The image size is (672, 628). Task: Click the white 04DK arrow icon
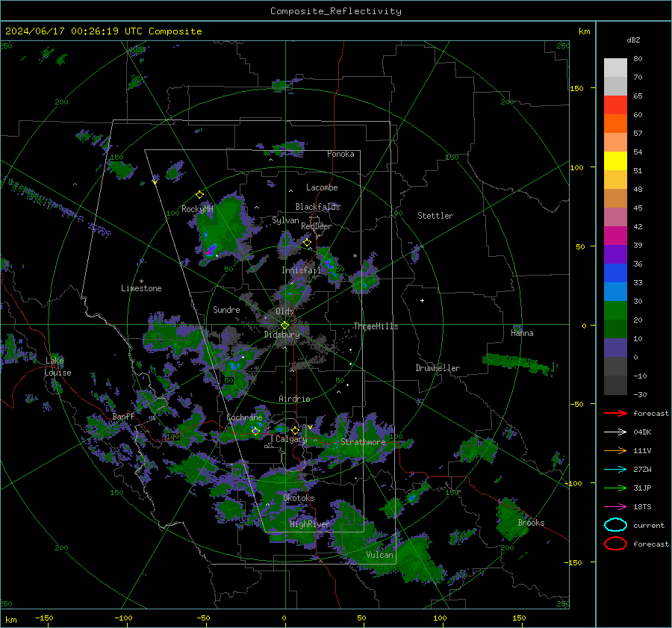tap(615, 432)
